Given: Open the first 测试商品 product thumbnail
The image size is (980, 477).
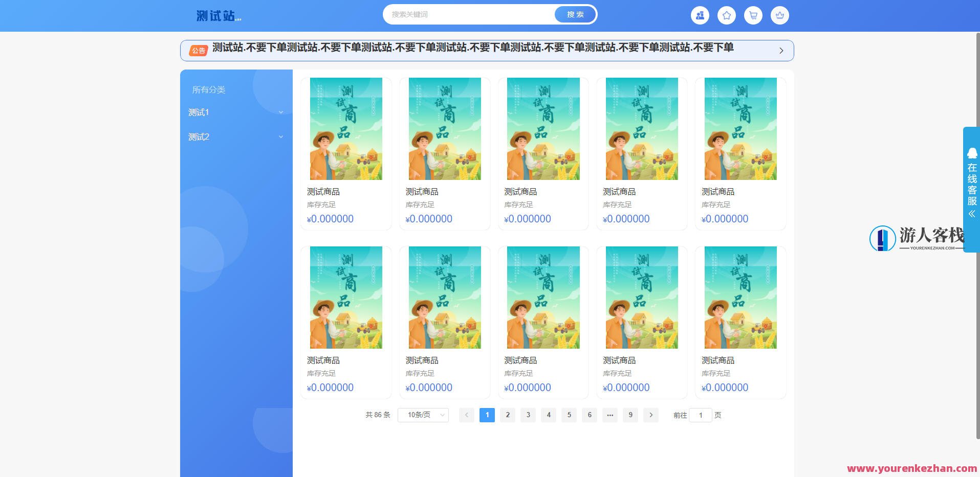Looking at the screenshot, I should coord(346,128).
